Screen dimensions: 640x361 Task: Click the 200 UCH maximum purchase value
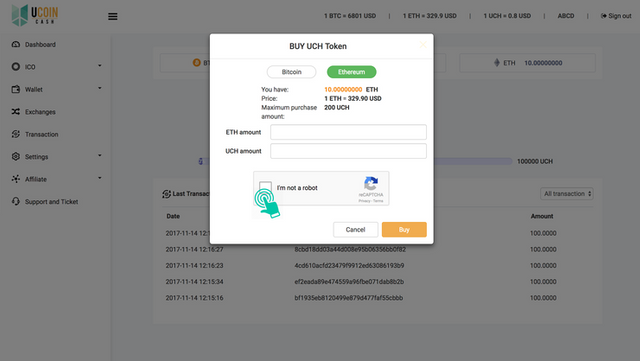coord(337,107)
